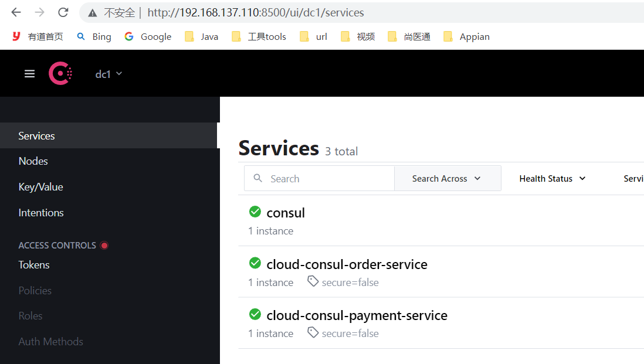This screenshot has width=644, height=364.
Task: Open the 尚医通 bookmarks folder
Action: click(409, 36)
